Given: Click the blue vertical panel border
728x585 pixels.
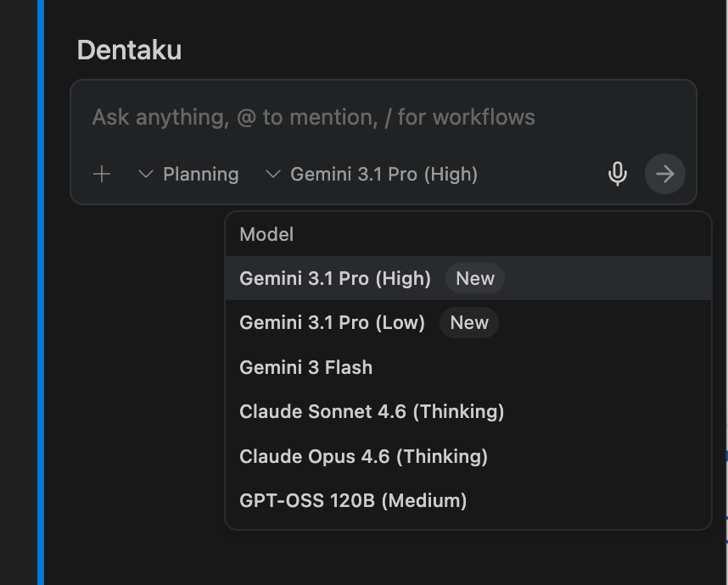Looking at the screenshot, I should point(41,339).
